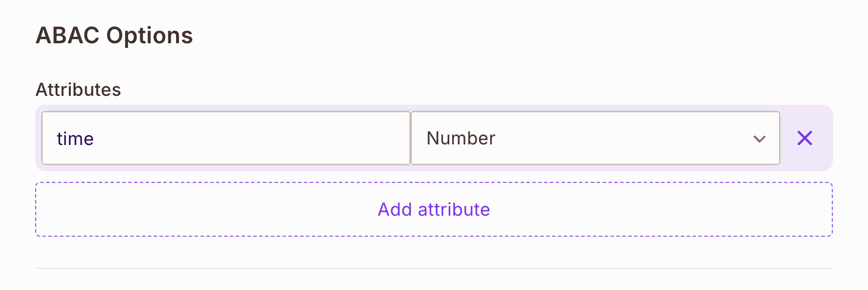Open the Number type dropdown

pos(595,138)
